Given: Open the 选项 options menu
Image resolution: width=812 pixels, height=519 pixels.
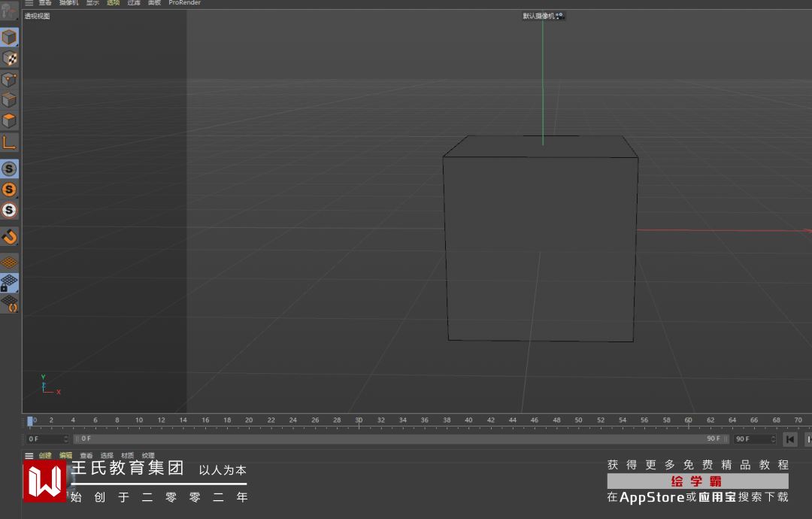Looking at the screenshot, I should pos(114,2).
